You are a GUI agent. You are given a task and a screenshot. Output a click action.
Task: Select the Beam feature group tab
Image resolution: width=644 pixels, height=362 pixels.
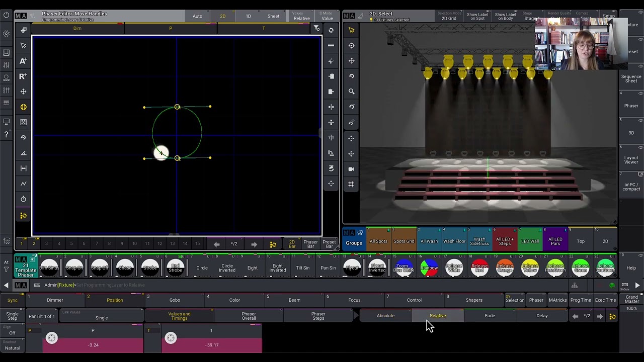(294, 300)
